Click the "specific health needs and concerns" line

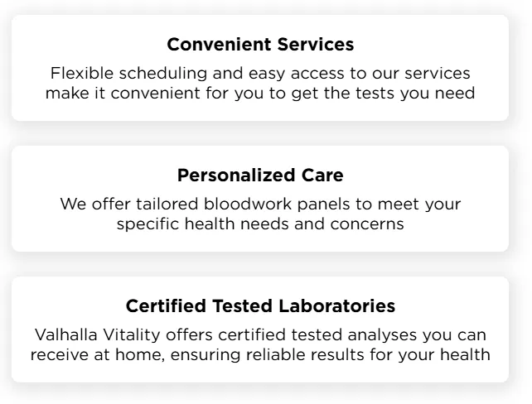260,224
